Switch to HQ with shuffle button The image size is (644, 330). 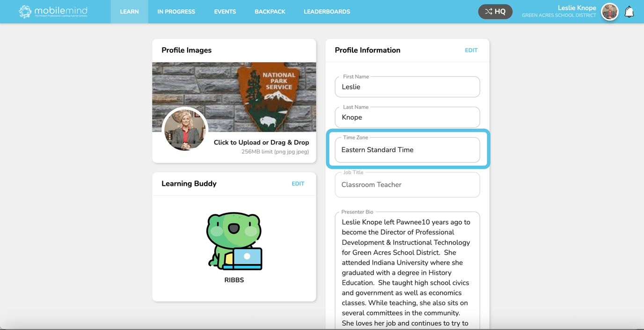pos(495,12)
